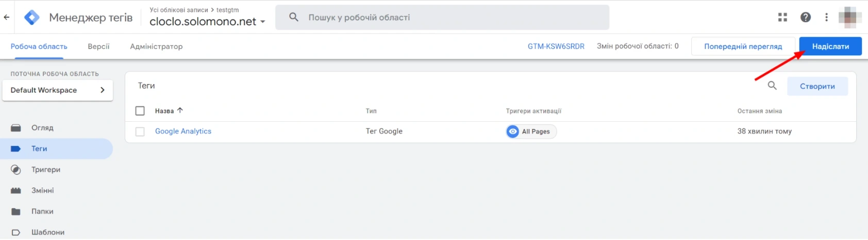Open the Google apps grid
Image resolution: width=868 pixels, height=240 pixels.
(x=782, y=18)
